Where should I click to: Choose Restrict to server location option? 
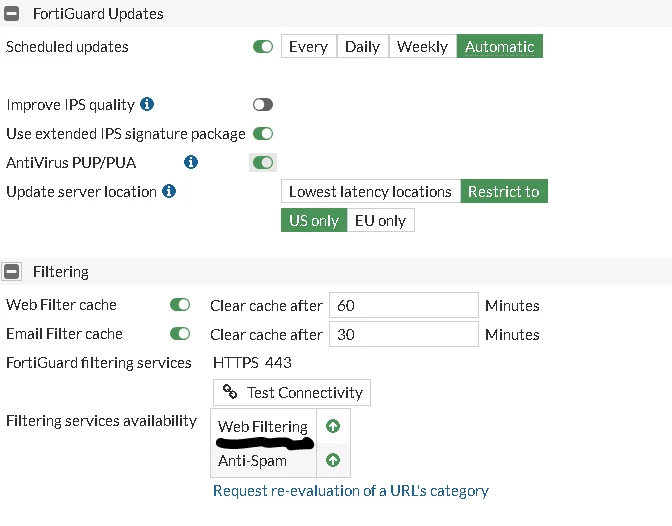point(504,191)
